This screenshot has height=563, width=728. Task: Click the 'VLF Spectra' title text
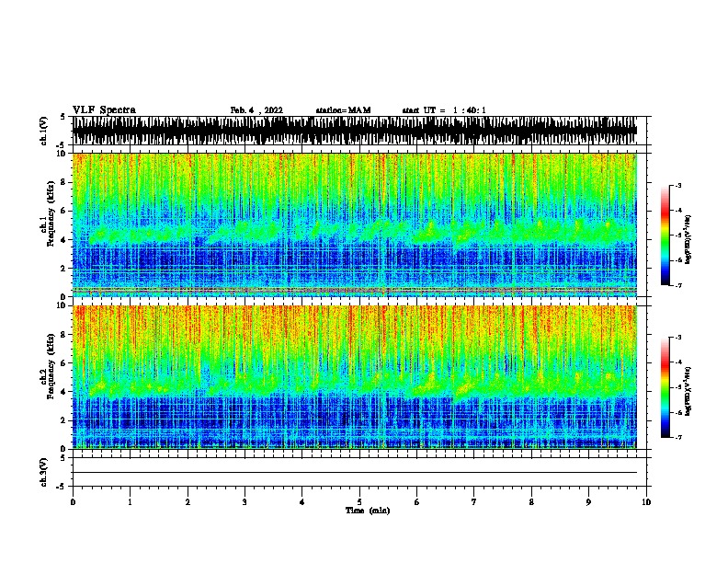[x=104, y=110]
